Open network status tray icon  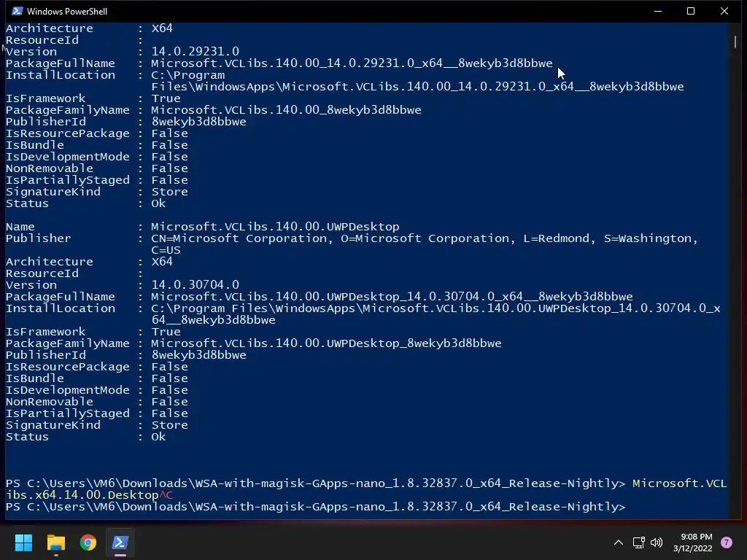(638, 542)
